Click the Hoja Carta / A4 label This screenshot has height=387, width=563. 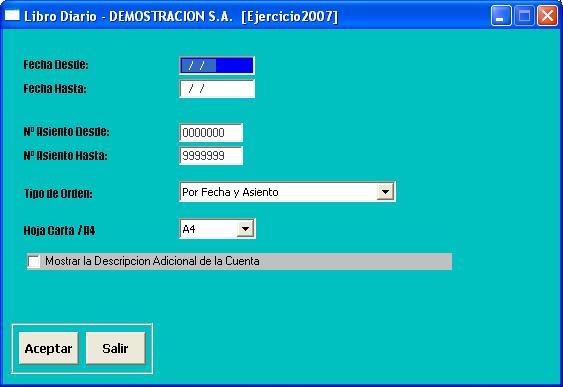[x=59, y=230]
